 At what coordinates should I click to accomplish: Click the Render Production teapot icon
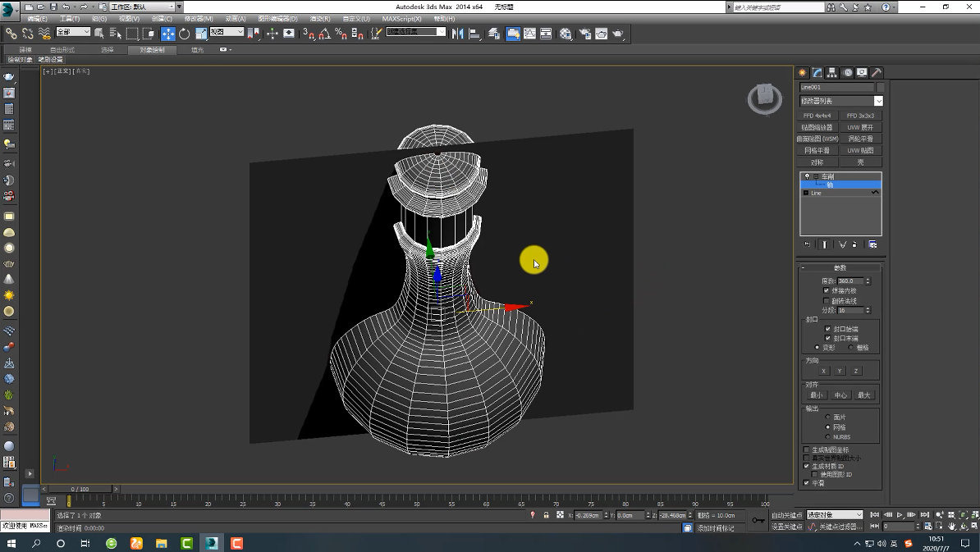617,34
